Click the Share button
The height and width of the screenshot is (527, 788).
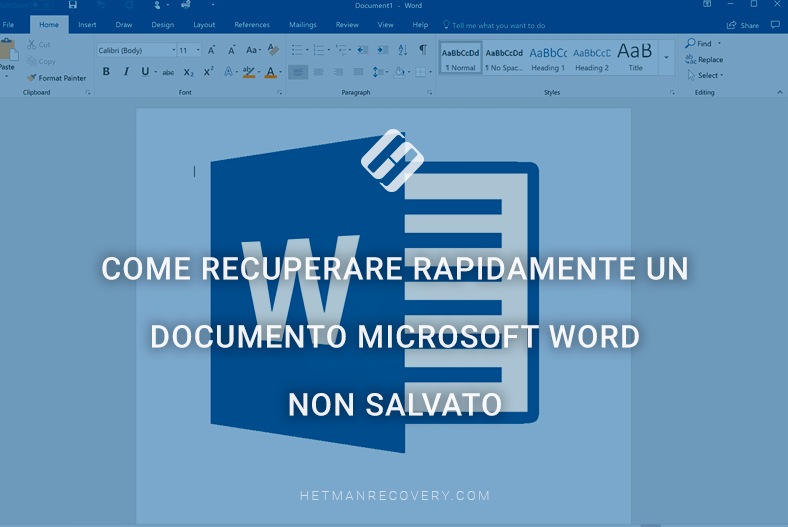[x=743, y=25]
